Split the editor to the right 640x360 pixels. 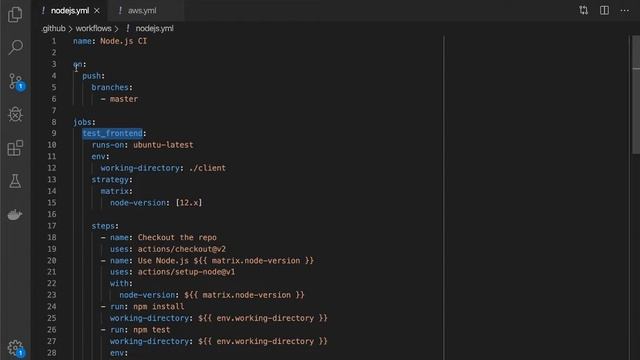click(x=604, y=10)
